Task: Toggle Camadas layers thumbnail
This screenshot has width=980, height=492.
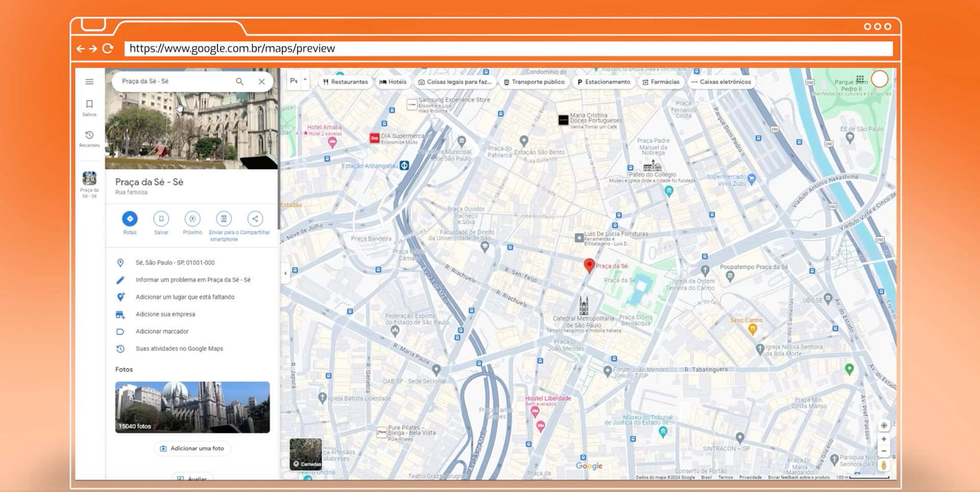Action: (x=306, y=454)
